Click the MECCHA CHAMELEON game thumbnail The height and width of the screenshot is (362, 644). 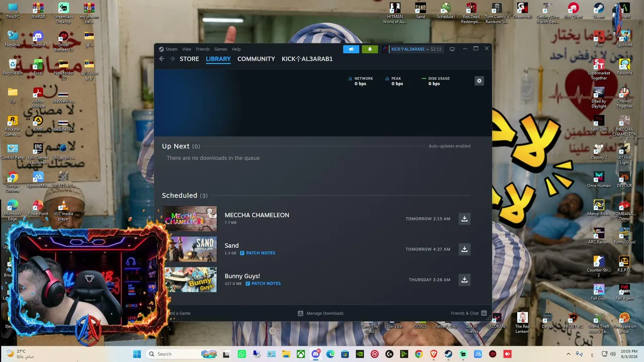(189, 219)
